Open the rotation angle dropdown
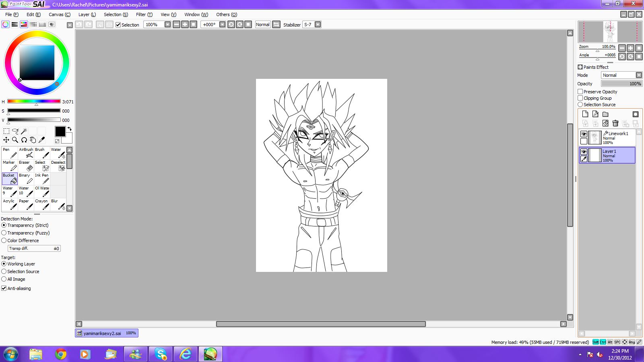Screen dimensions: 644x362 (222, 25)
